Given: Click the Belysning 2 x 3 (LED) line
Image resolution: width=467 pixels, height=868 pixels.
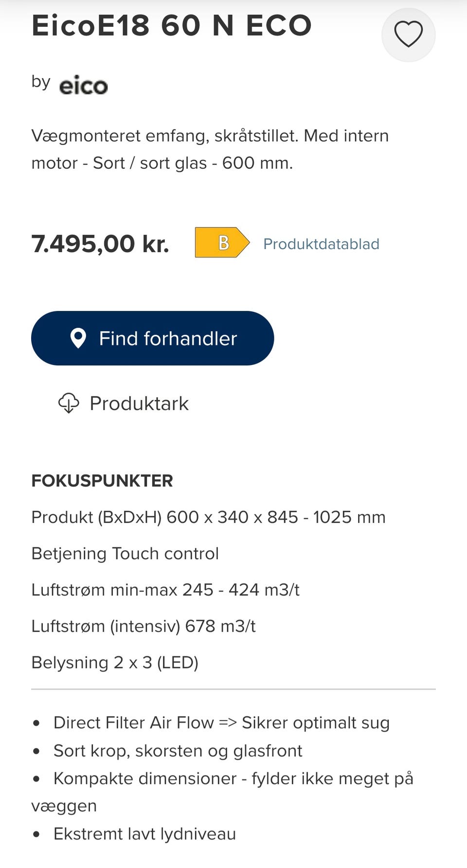Looking at the screenshot, I should point(115,663).
